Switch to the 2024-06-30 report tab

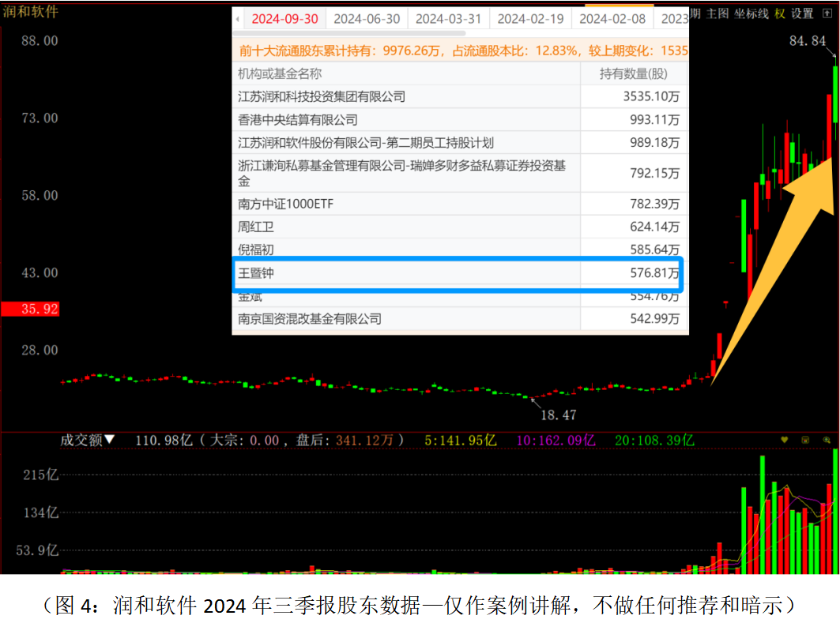[367, 19]
